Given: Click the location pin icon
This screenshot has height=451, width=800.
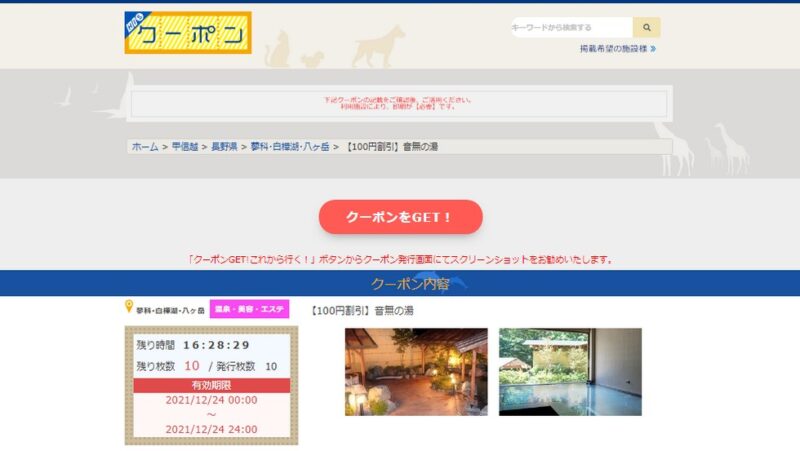Looking at the screenshot, I should tap(129, 306).
